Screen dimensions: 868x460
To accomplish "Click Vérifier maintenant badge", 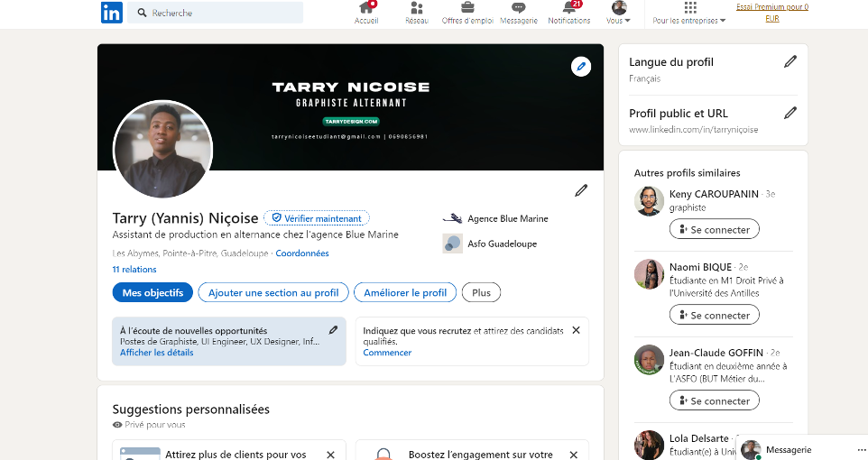I will point(317,218).
